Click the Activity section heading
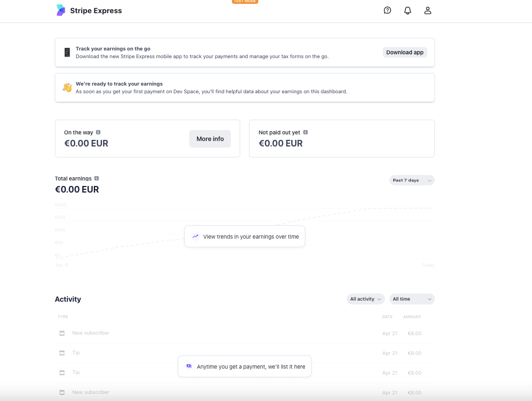Viewport: 532px width, 401px height. [x=68, y=299]
